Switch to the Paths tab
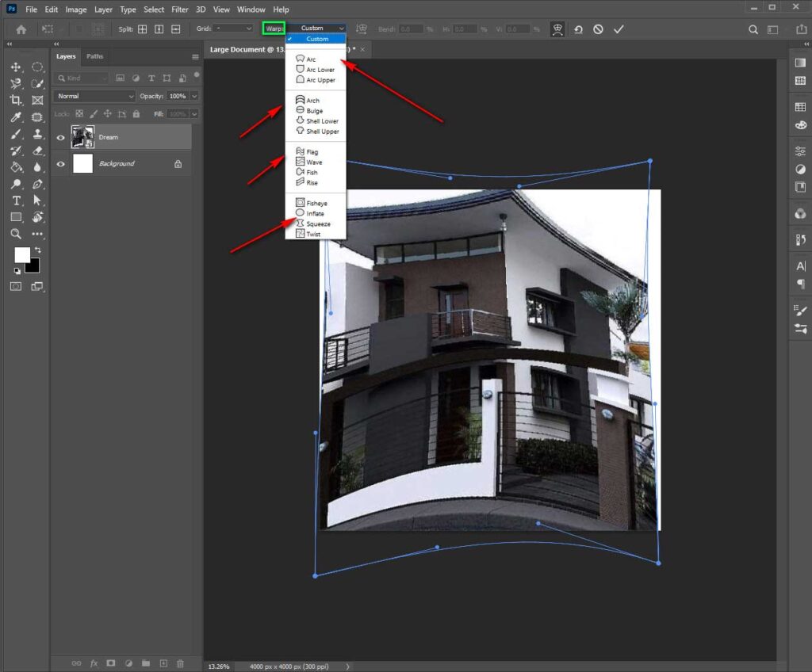The image size is (812, 672). click(94, 56)
